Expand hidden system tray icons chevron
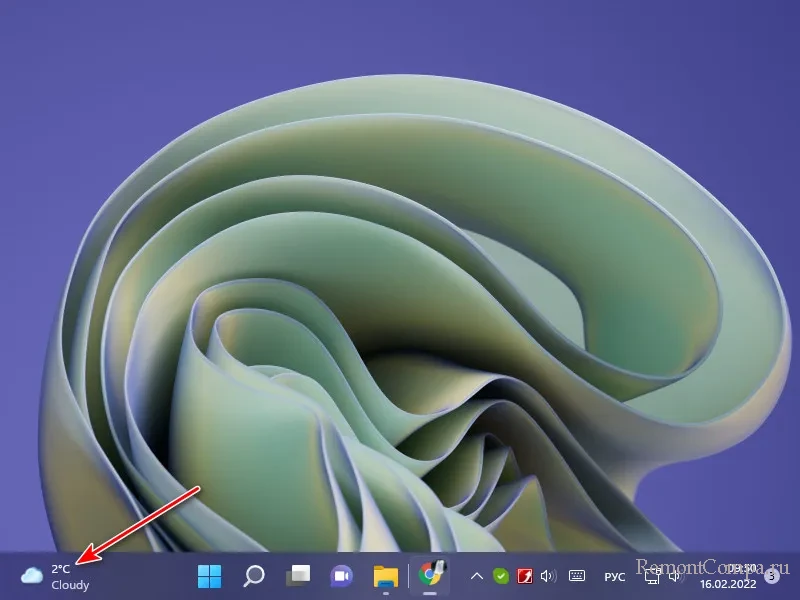This screenshot has width=800, height=600. tap(477, 576)
